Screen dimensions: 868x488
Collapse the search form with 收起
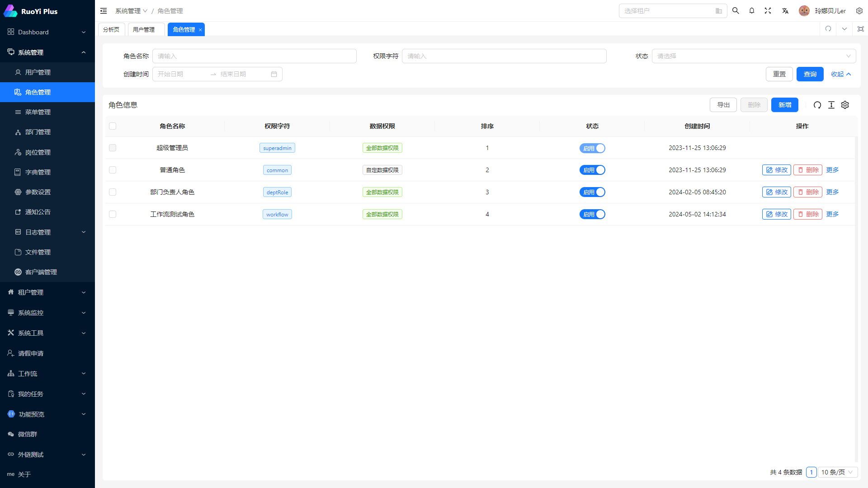coord(841,74)
